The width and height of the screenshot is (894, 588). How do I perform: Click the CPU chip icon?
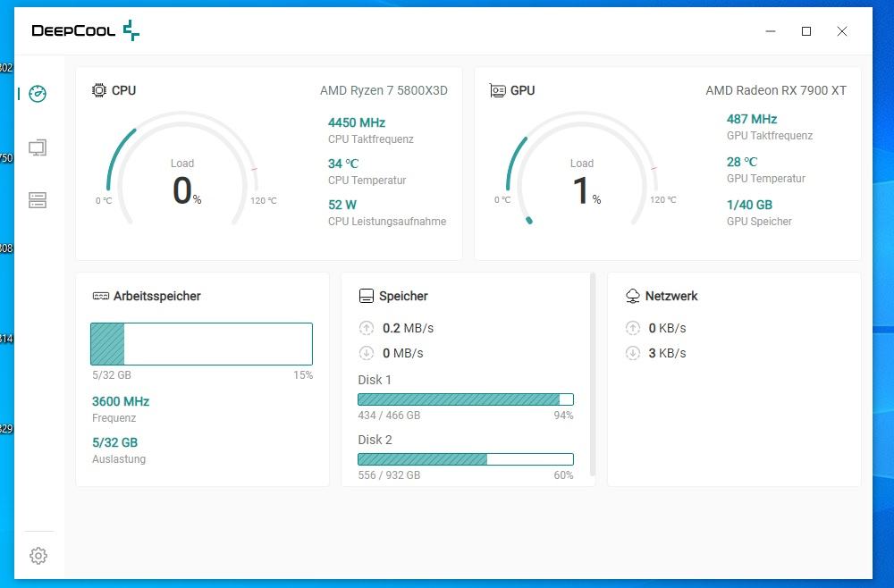98,90
